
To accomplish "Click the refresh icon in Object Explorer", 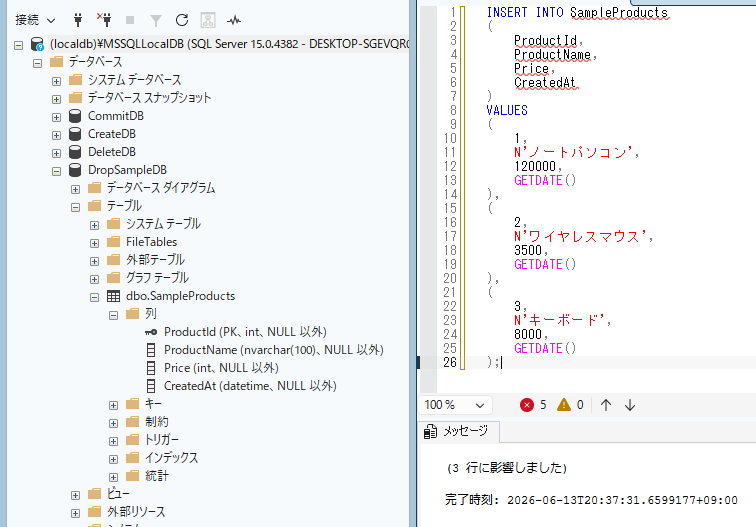I will 182,20.
